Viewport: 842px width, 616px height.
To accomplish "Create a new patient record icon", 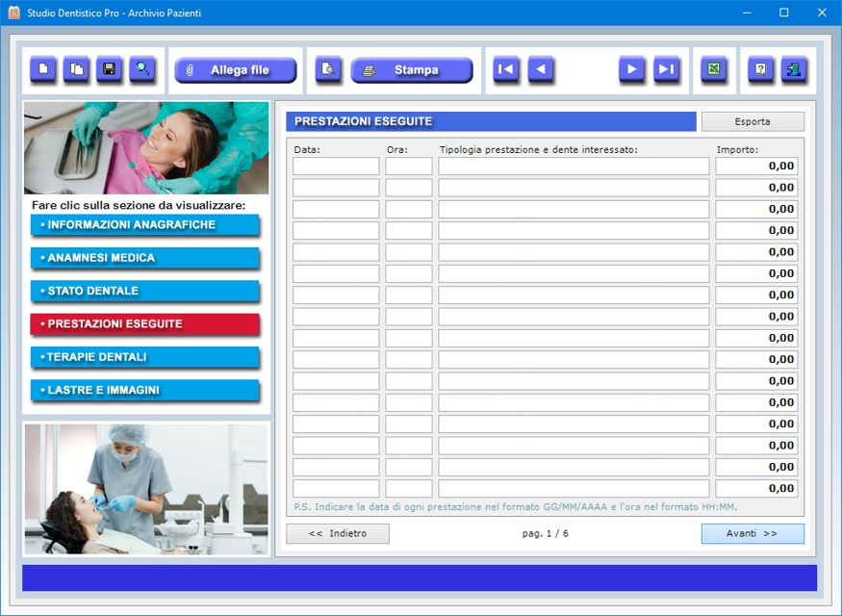I will tap(43, 69).
